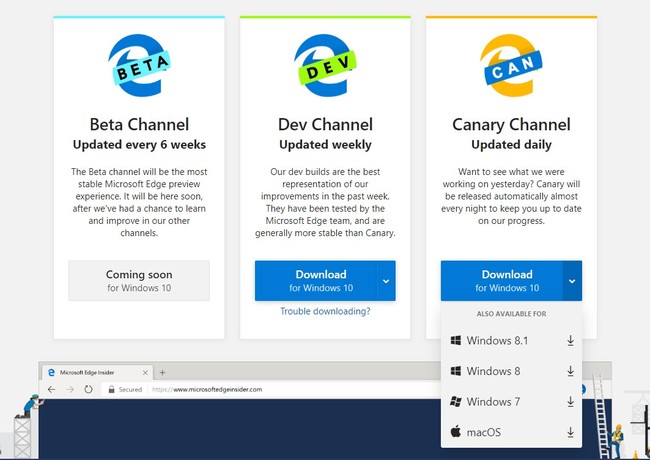The height and width of the screenshot is (460, 650).
Task: Click the Windows 8 logo icon
Action: 456,371
